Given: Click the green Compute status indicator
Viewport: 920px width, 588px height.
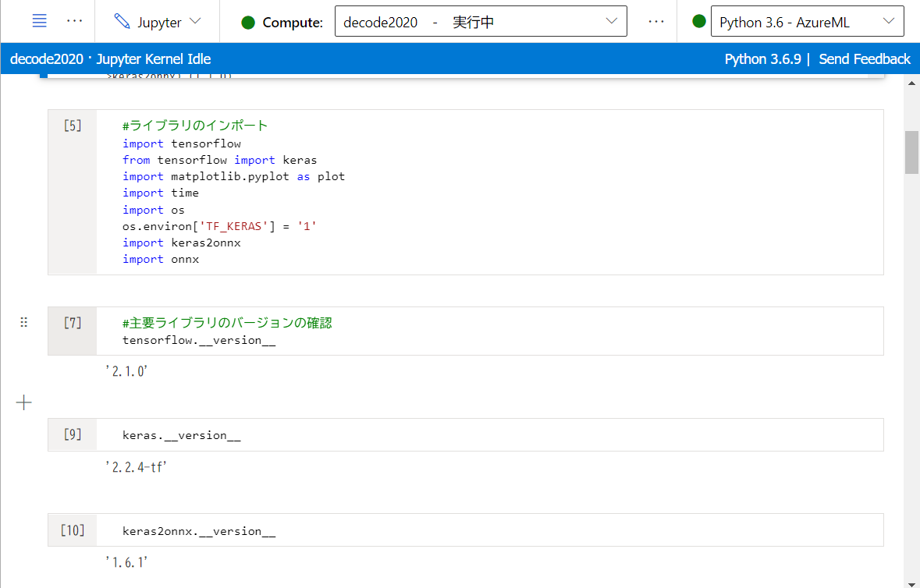Looking at the screenshot, I should (248, 23).
